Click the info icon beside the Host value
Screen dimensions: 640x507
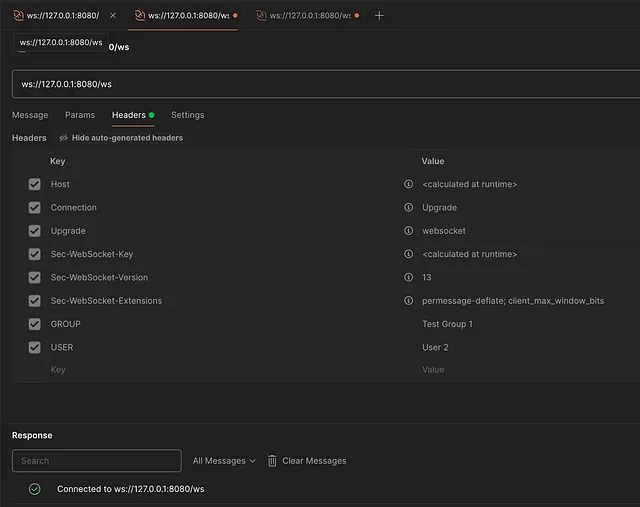pyautogui.click(x=408, y=184)
